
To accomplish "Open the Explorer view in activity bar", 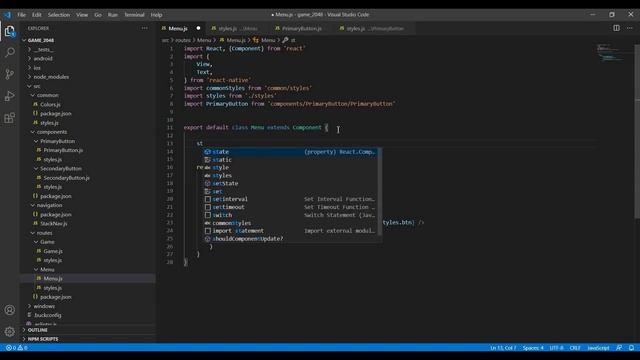I will click(10, 31).
